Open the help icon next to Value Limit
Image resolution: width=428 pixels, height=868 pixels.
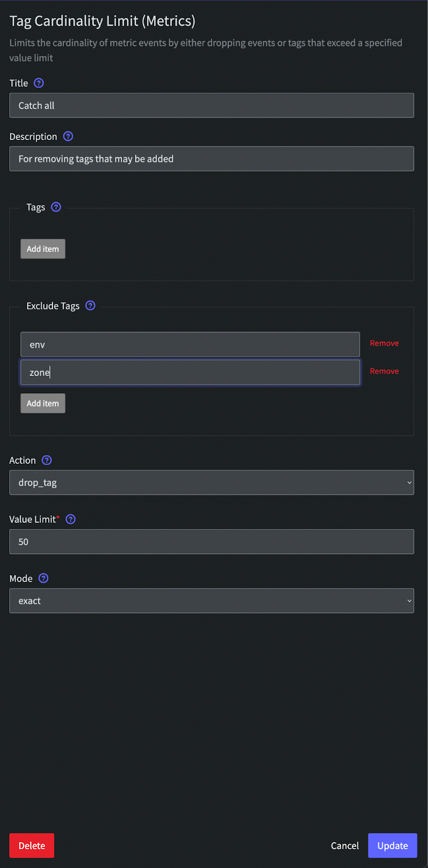click(71, 519)
